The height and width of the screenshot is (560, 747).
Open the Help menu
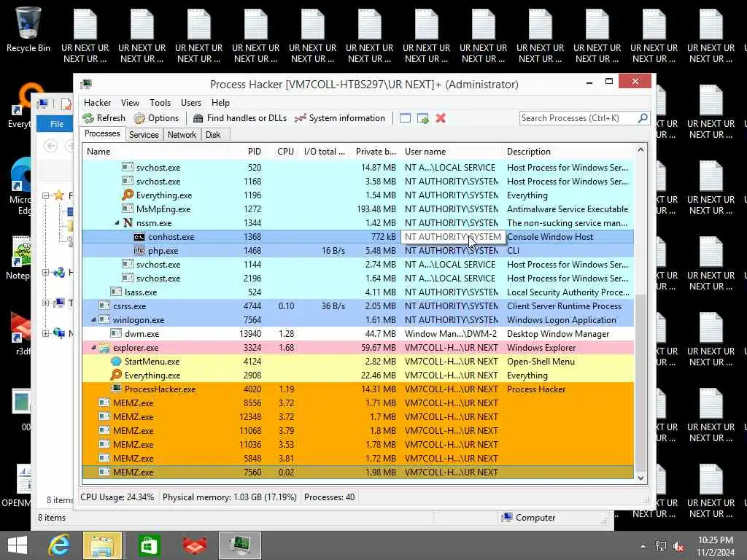tap(220, 102)
